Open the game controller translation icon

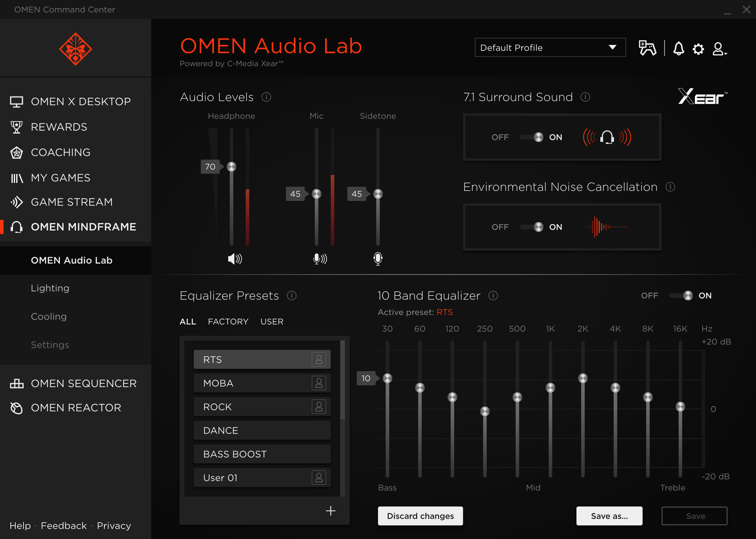pos(647,48)
